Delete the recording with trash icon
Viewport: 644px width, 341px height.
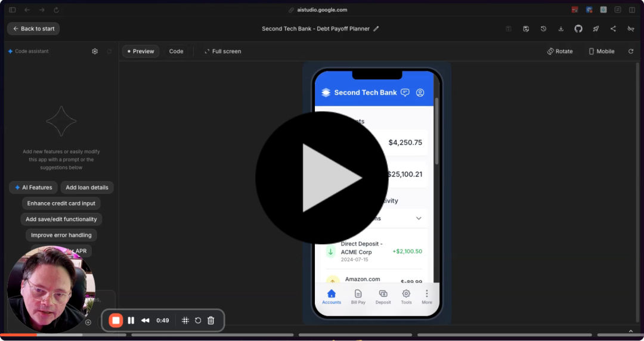click(x=210, y=321)
